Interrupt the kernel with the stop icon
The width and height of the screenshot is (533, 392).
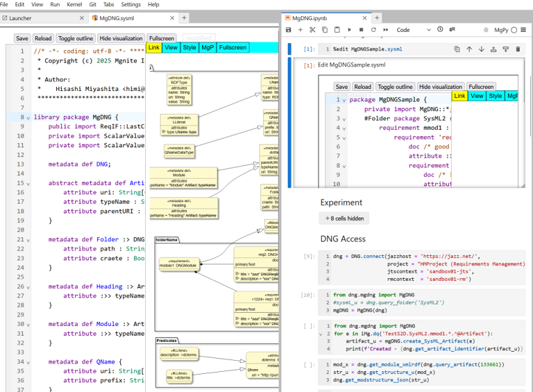point(361,30)
